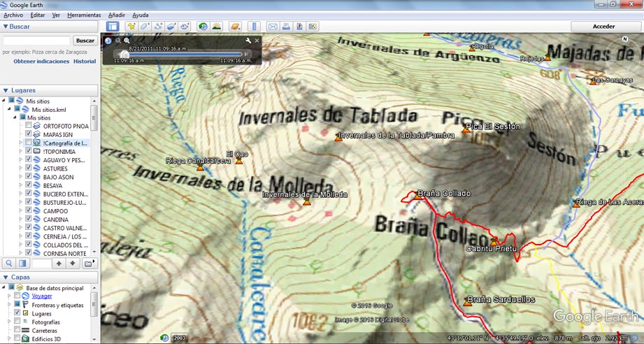This screenshot has height=344, width=644.
Task: Select the Add Path tool
Action: click(158, 27)
